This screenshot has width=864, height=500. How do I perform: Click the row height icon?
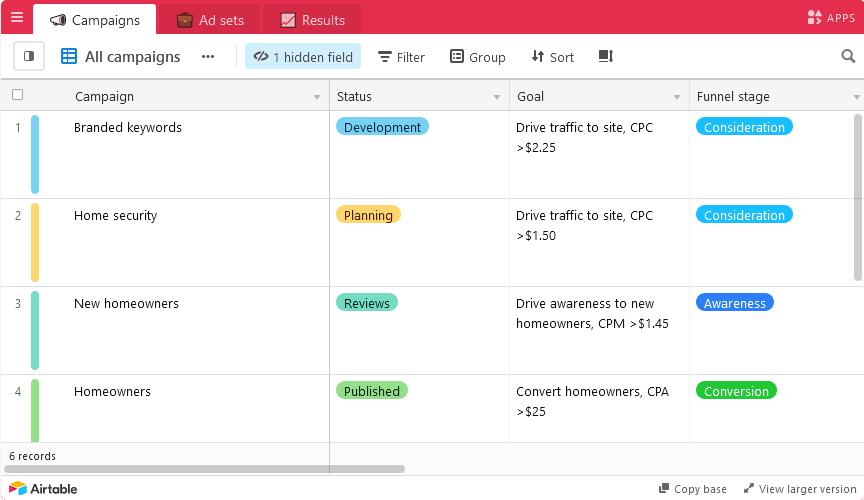[606, 56]
